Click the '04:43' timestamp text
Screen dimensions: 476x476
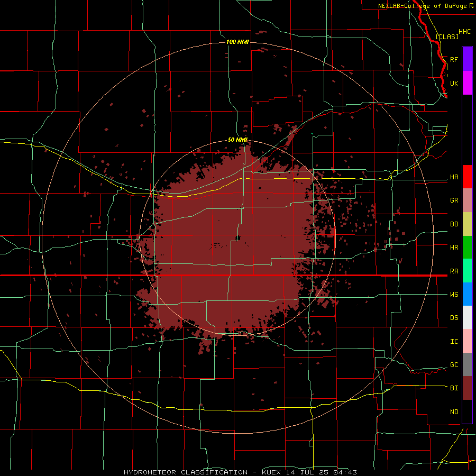(x=345, y=472)
